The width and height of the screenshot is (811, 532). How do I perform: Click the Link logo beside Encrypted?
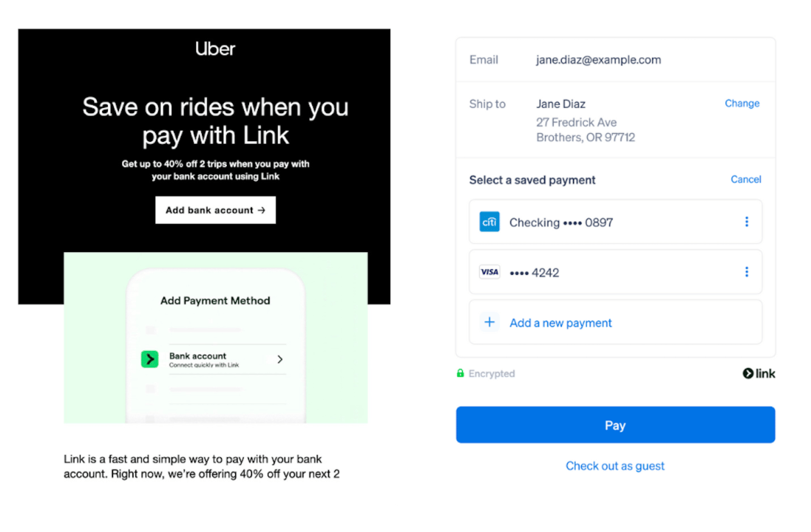(759, 373)
